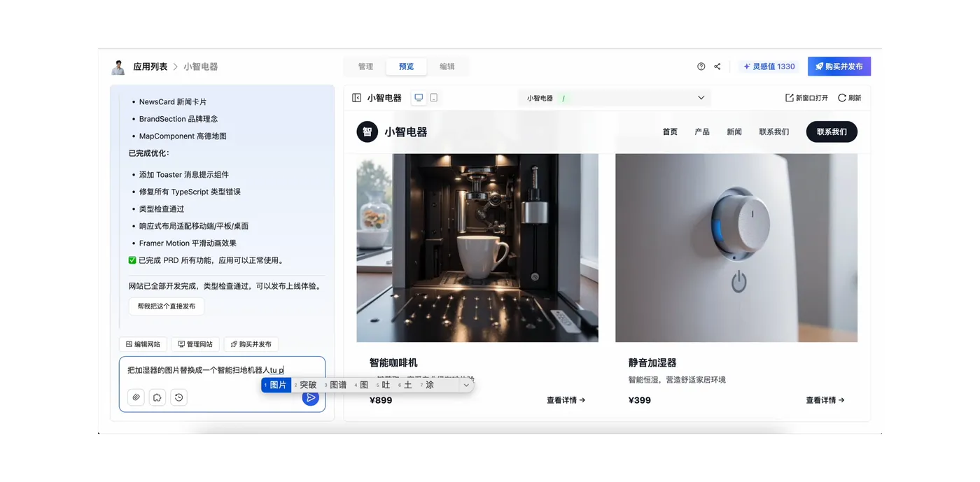Click the 购买并发布 button in top bar
The height and width of the screenshot is (482, 980).
[839, 66]
